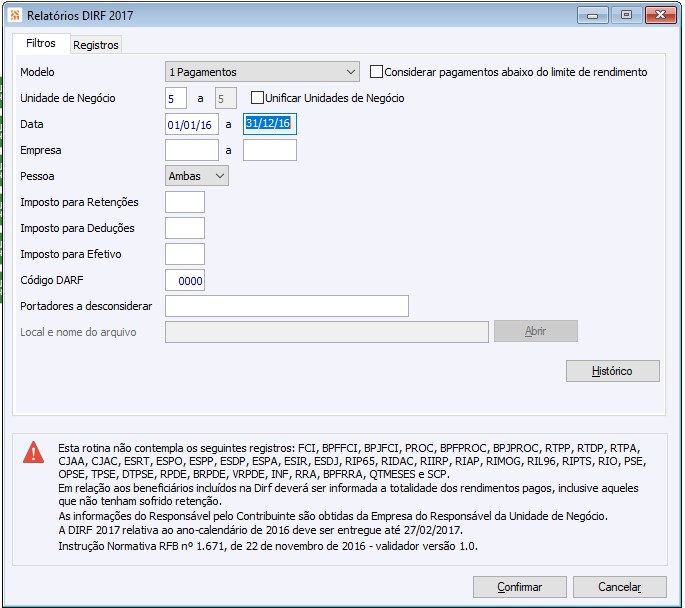Focus the first Empresa input field

[192, 150]
